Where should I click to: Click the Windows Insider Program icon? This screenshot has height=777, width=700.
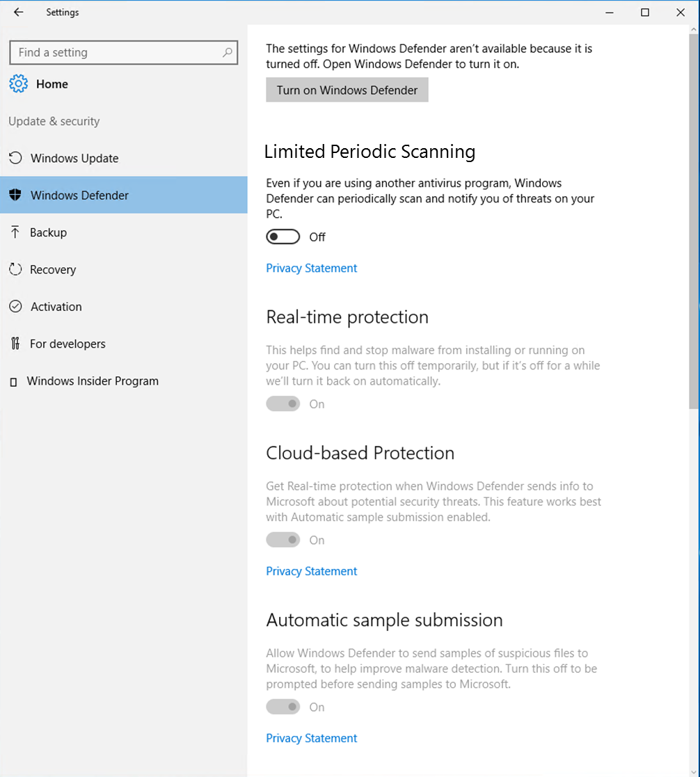tap(14, 382)
